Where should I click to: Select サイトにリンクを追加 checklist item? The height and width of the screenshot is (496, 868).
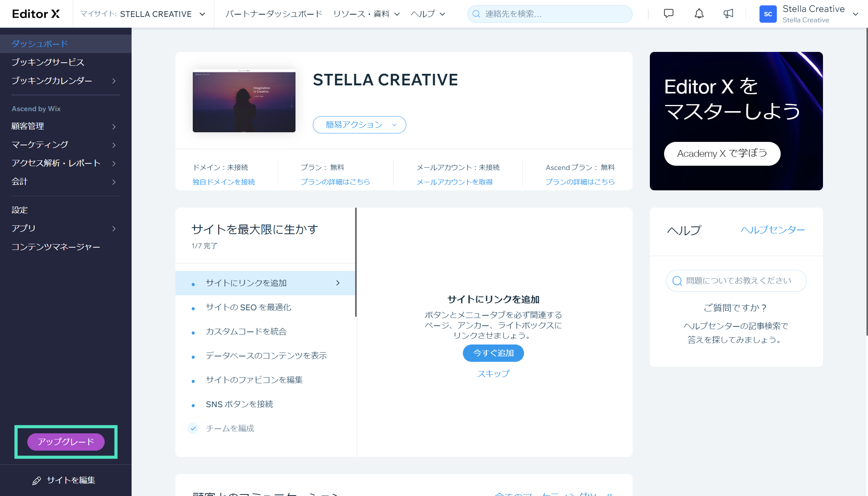[x=265, y=283]
